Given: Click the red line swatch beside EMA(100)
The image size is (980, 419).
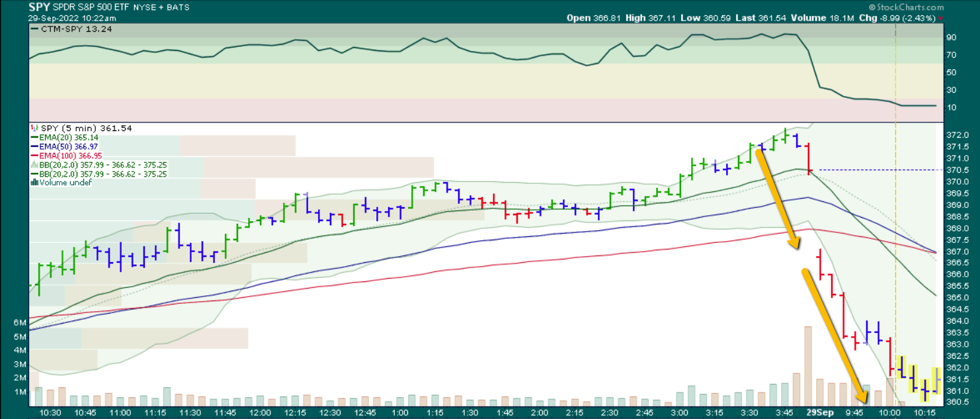Looking at the screenshot, I should pyautogui.click(x=35, y=155).
